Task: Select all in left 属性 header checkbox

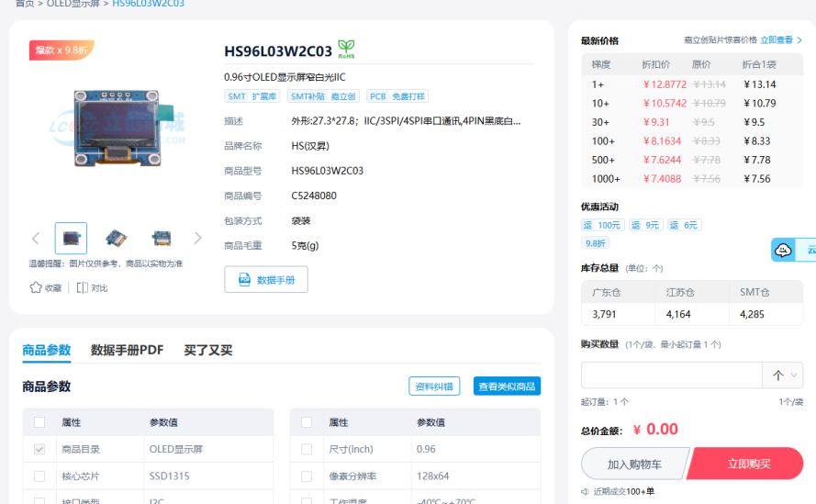Action: [x=39, y=422]
